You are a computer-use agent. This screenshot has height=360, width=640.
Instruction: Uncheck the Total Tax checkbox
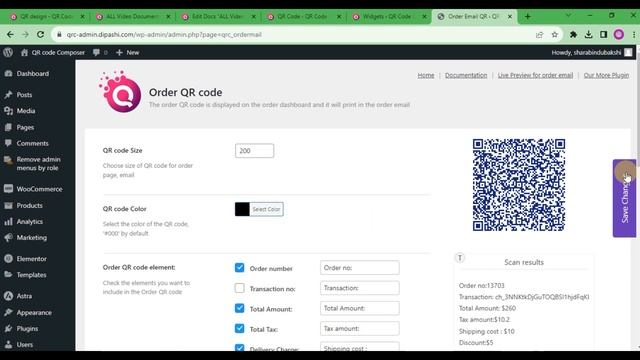pyautogui.click(x=240, y=329)
